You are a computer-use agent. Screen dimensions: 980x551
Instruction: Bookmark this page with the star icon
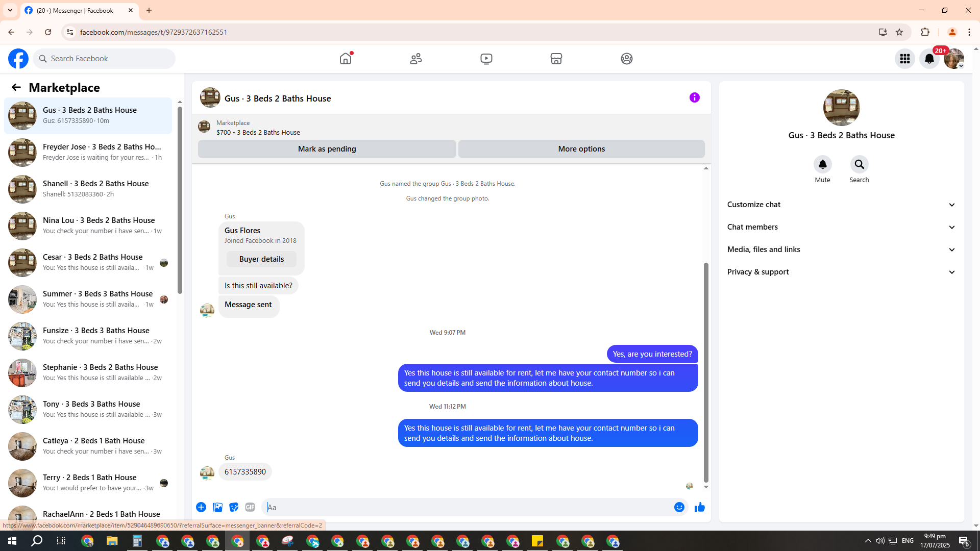click(899, 32)
